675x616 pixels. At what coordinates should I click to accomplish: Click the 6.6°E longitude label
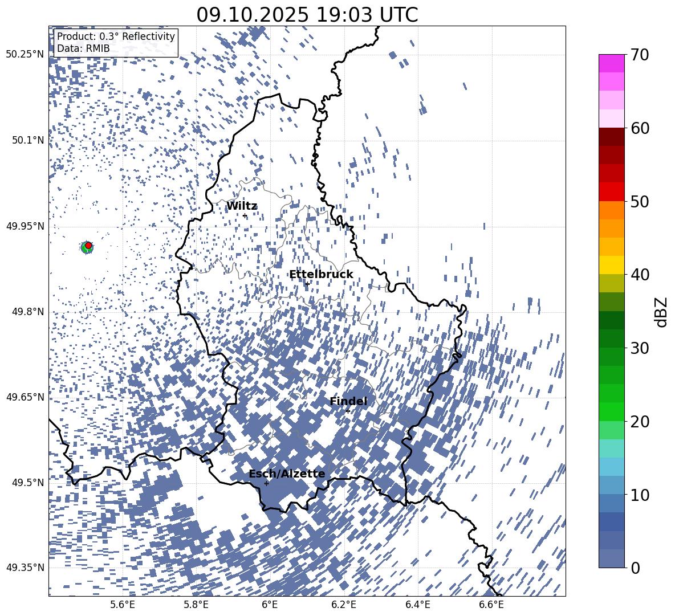[491, 605]
